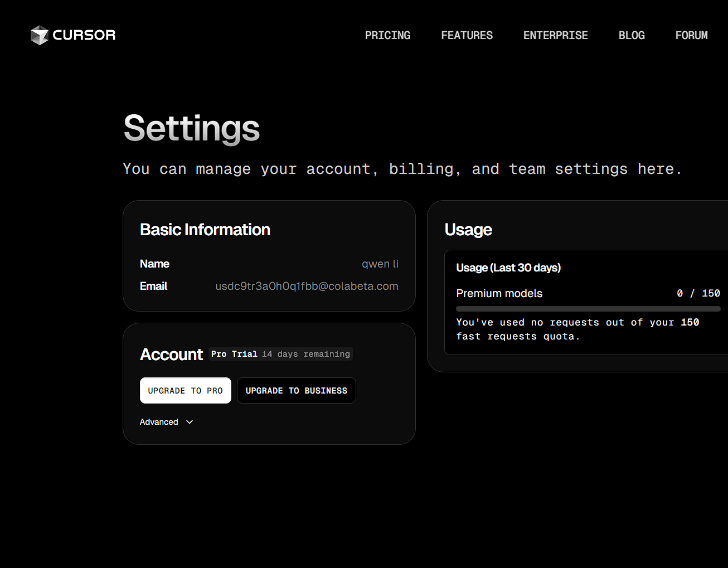The width and height of the screenshot is (728, 568).
Task: Click the UPGRADE TO BUSINESS button
Action: (x=297, y=391)
